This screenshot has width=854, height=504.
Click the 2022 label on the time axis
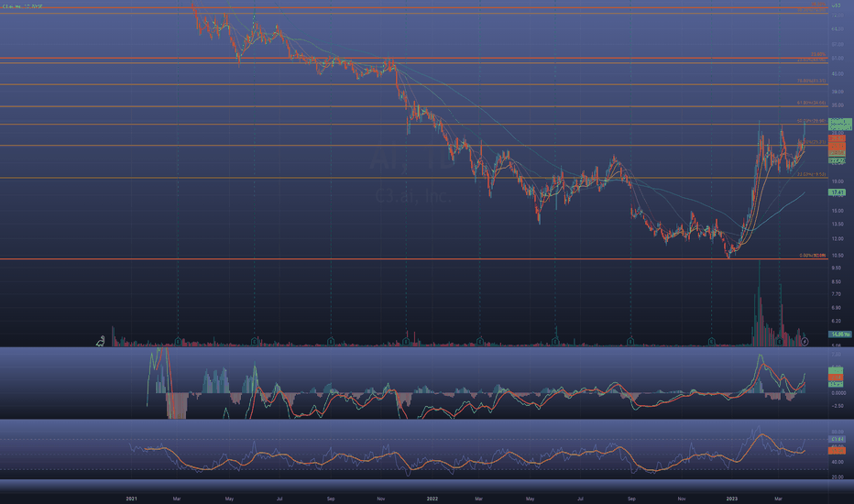coord(432,499)
